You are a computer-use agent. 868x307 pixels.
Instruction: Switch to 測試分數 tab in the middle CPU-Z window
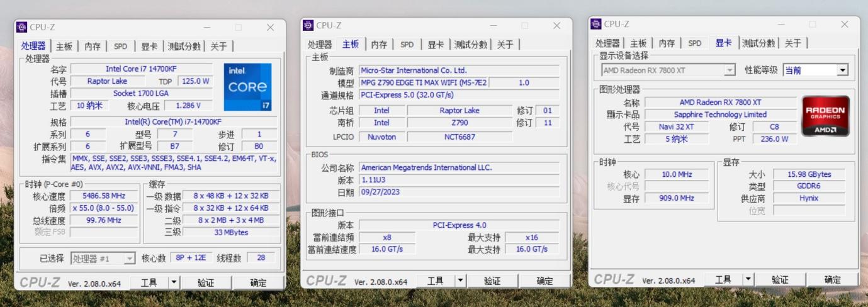click(x=471, y=44)
